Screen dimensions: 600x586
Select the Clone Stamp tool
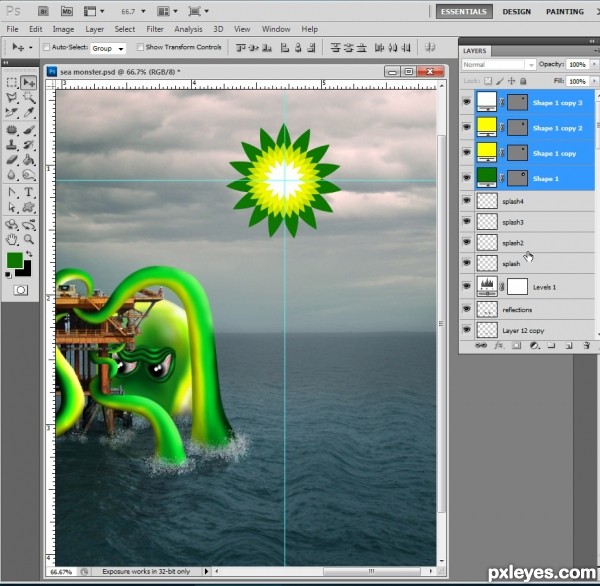12,145
